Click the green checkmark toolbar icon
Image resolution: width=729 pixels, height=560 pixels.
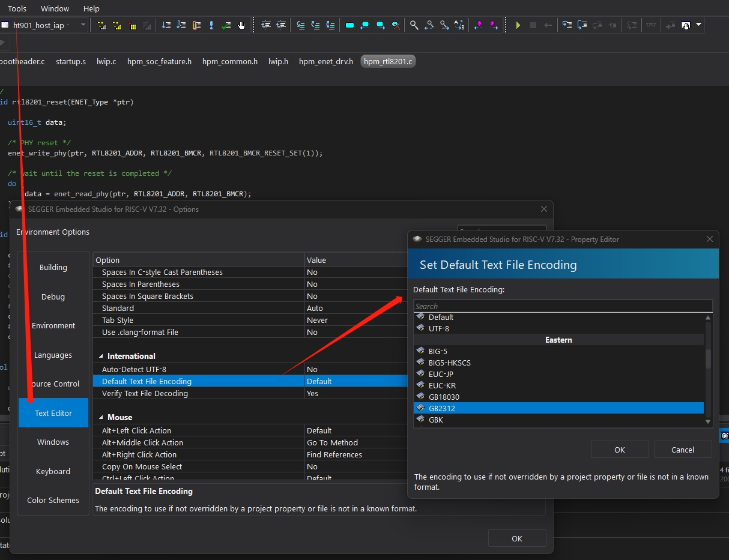(226, 25)
